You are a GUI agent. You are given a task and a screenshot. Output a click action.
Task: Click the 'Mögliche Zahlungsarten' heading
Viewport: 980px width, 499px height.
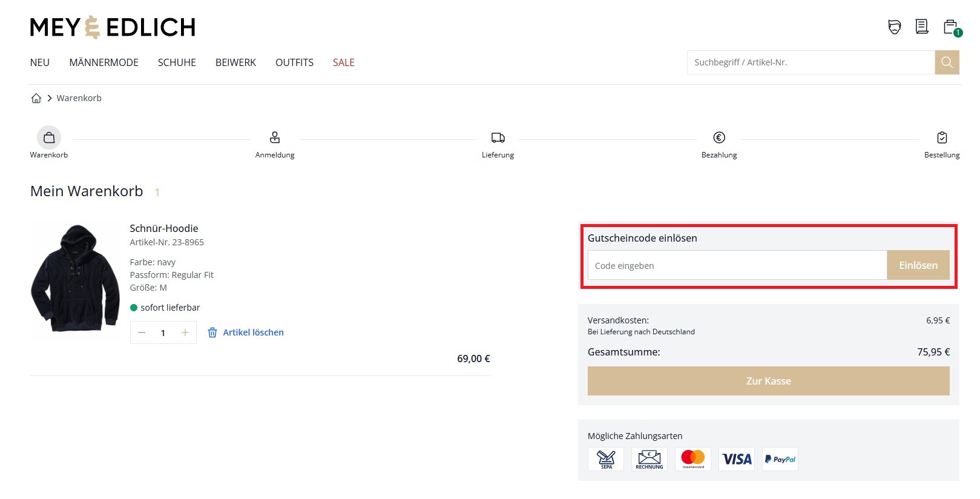(635, 436)
